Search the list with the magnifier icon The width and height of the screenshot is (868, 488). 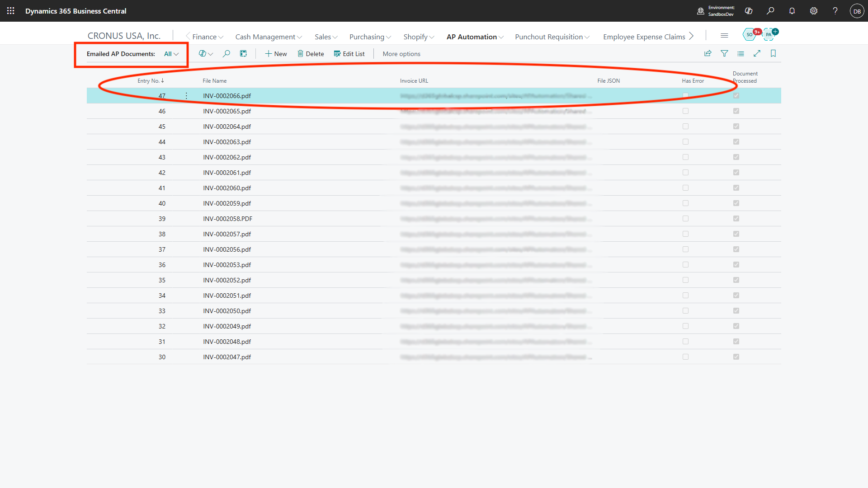coord(226,54)
